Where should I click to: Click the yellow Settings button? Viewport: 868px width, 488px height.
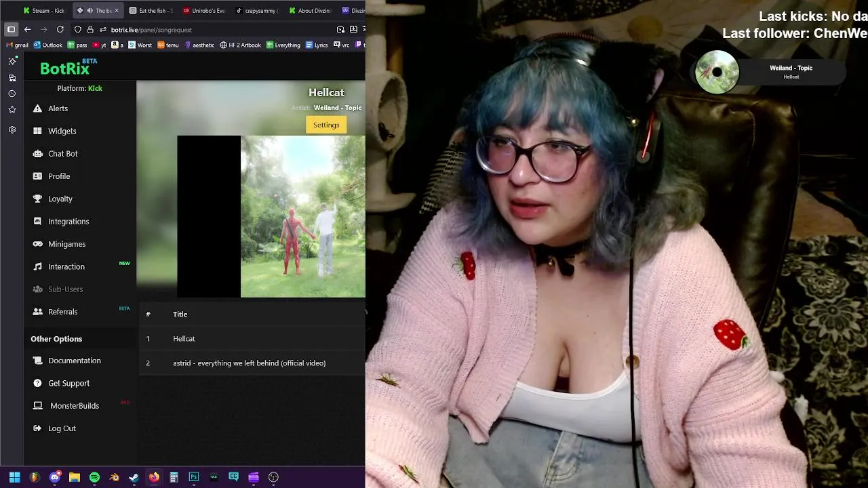coord(326,125)
